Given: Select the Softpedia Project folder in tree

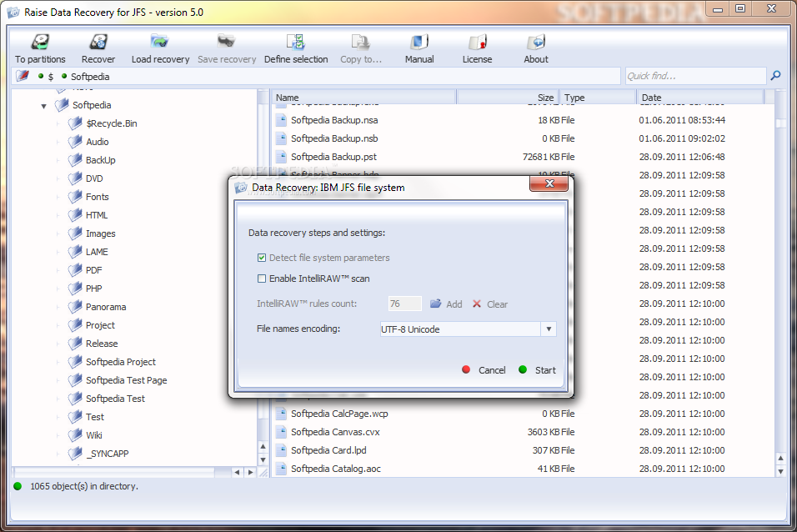Looking at the screenshot, I should tap(120, 362).
